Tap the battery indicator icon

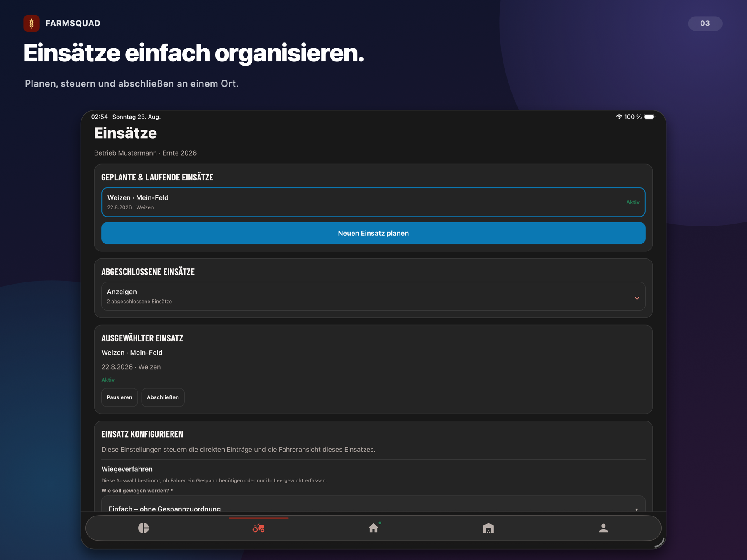pyautogui.click(x=649, y=117)
